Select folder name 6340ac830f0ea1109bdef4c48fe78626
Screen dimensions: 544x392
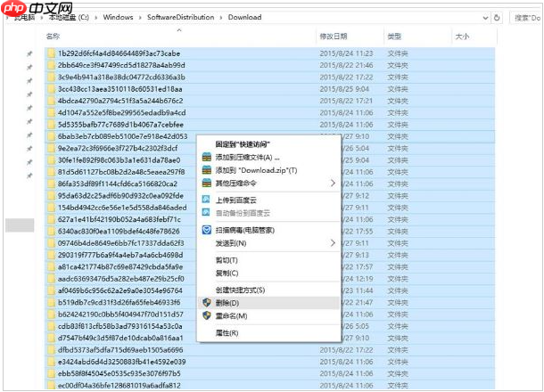[x=119, y=231]
